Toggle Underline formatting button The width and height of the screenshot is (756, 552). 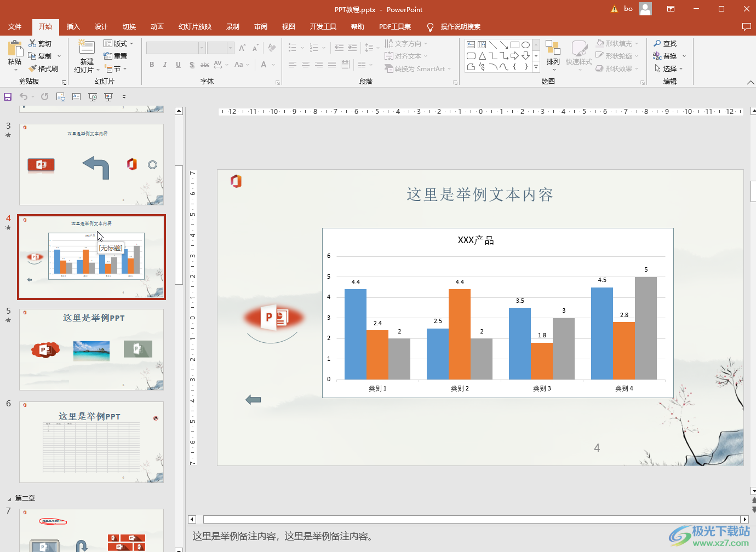point(178,65)
